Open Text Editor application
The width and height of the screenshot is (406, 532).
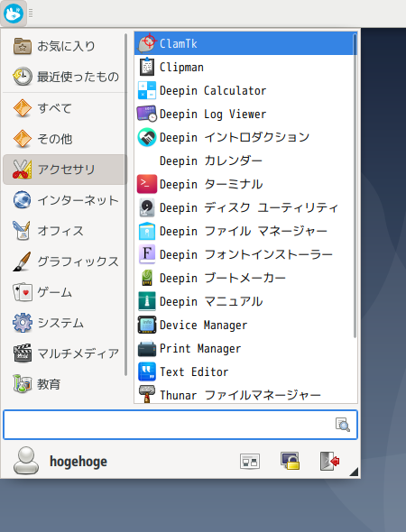(x=245, y=371)
